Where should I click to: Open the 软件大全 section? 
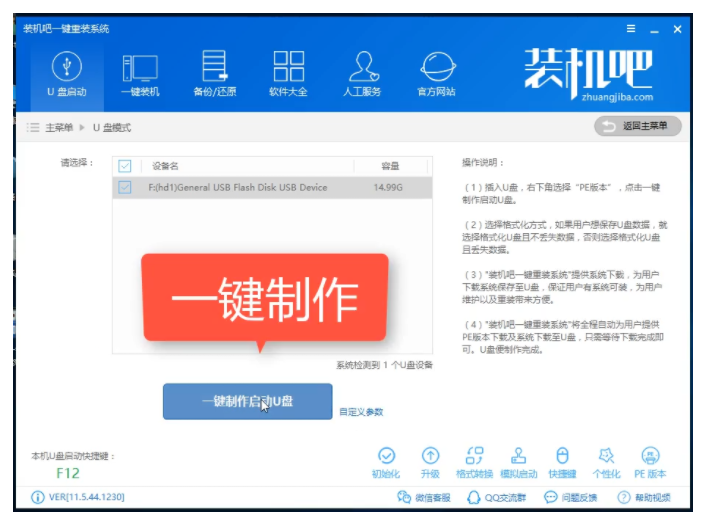point(288,75)
